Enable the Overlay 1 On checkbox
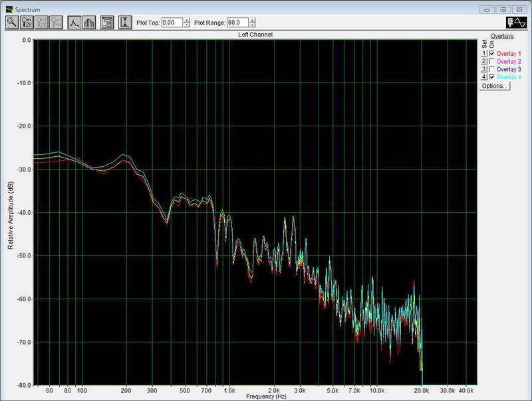This screenshot has height=401, width=532. click(x=492, y=54)
